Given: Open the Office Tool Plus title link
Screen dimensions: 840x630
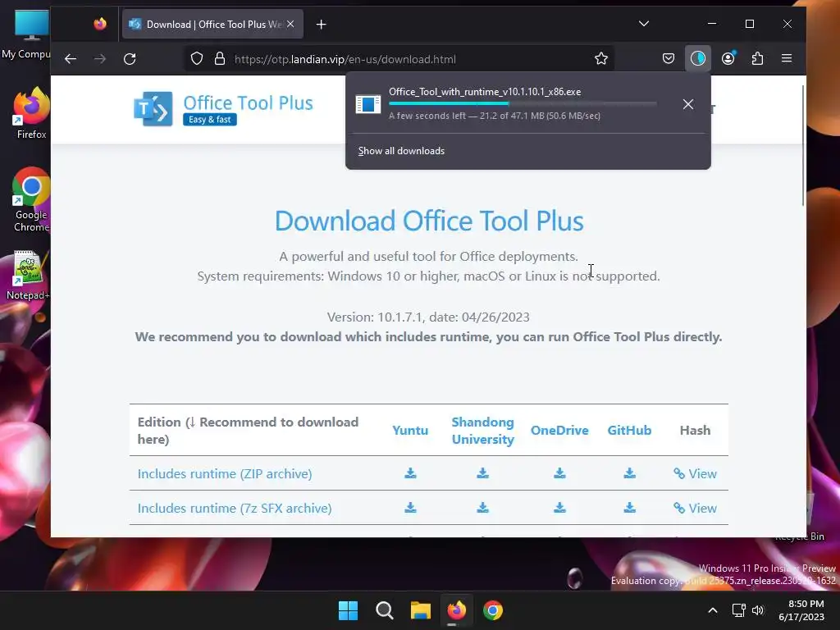Looking at the screenshot, I should pos(248,103).
